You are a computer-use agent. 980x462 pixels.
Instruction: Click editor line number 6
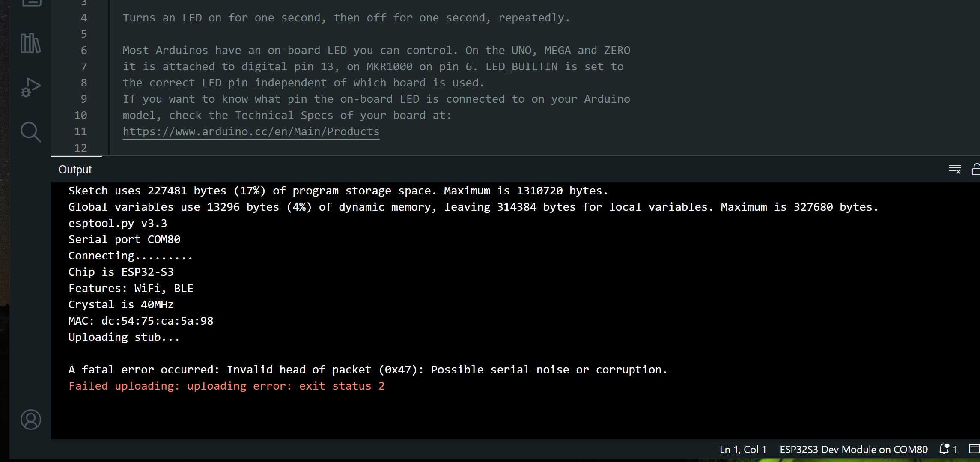click(84, 50)
